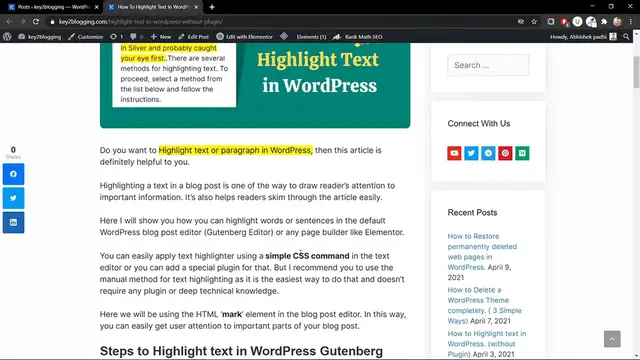Viewport: 640px width, 360px height.
Task: Click the browser back arrow
Action: [9, 22]
